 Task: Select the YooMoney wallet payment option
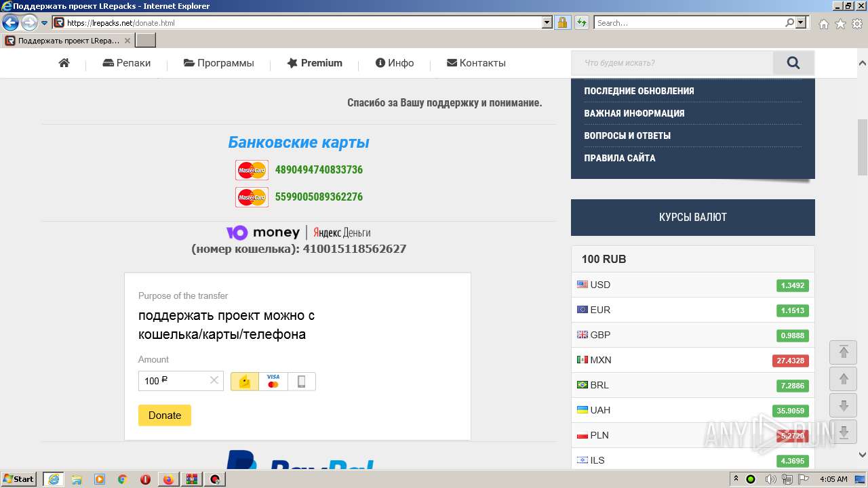(245, 382)
